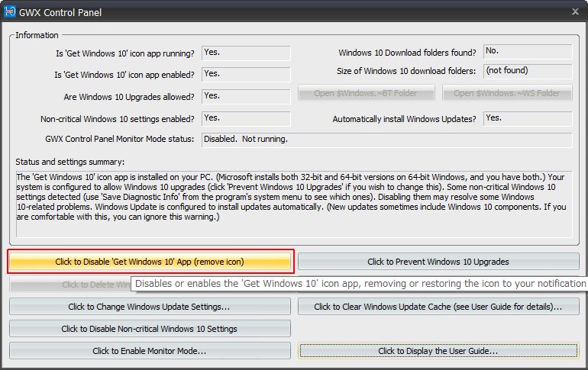Click the Open $Windows.~BT Folder button
Screen dimensions: 588x370
(x=367, y=93)
